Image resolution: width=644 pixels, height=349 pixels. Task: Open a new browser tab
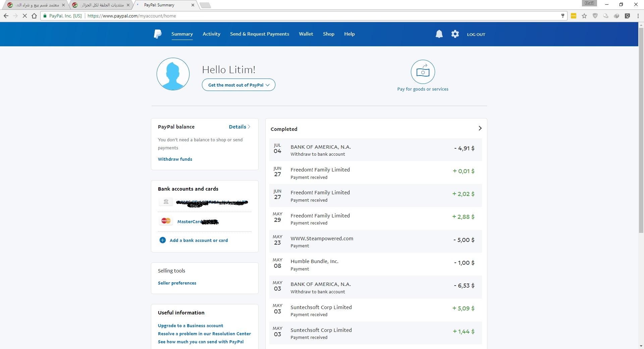(205, 5)
